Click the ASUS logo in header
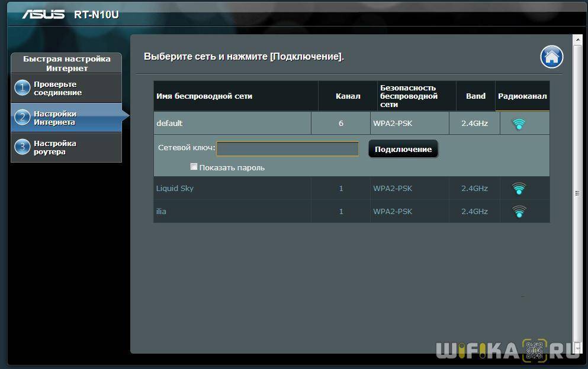Image resolution: width=588 pixels, height=369 pixels. coord(43,14)
